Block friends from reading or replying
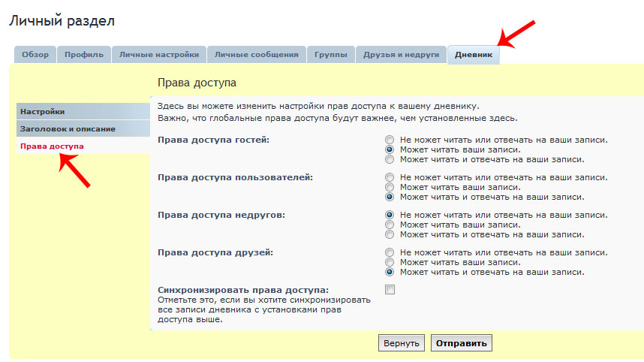 tap(390, 252)
